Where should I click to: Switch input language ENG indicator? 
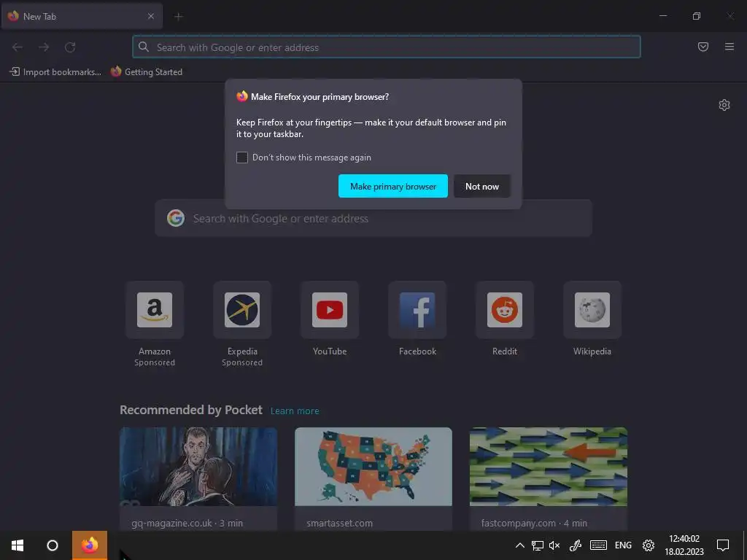(x=623, y=545)
